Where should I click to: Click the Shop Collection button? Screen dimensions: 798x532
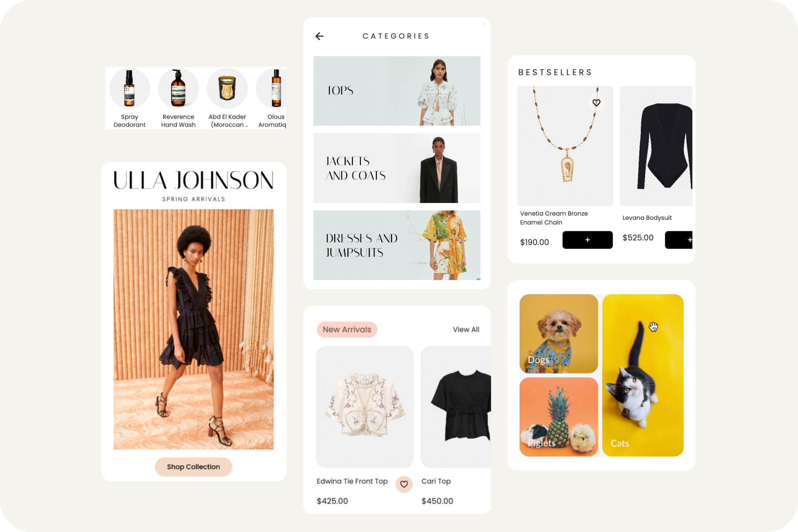pyautogui.click(x=193, y=467)
